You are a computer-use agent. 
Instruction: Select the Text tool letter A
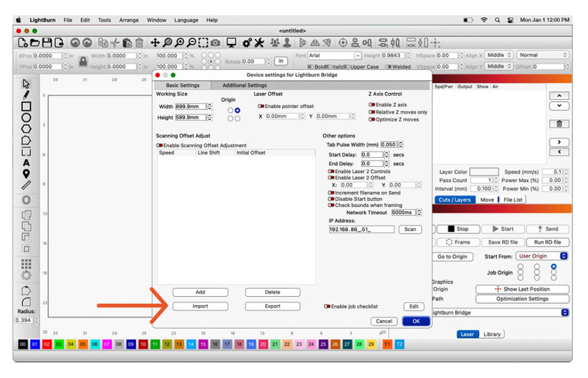[26, 163]
